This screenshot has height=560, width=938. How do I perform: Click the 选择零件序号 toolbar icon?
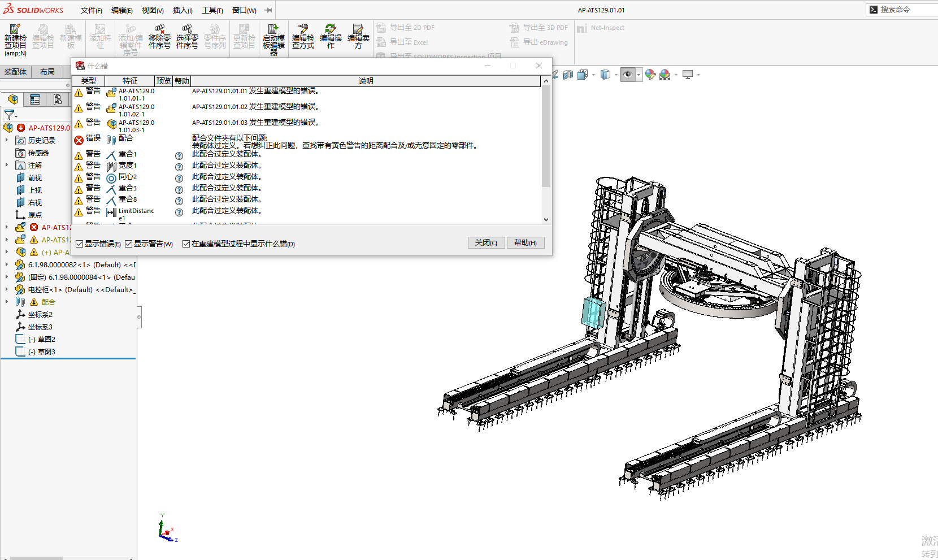187,36
